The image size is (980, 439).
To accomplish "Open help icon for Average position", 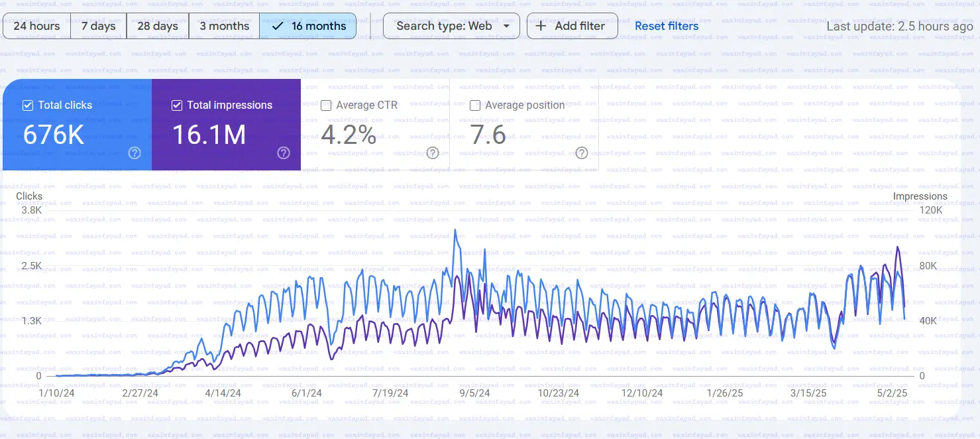I will click(x=582, y=153).
